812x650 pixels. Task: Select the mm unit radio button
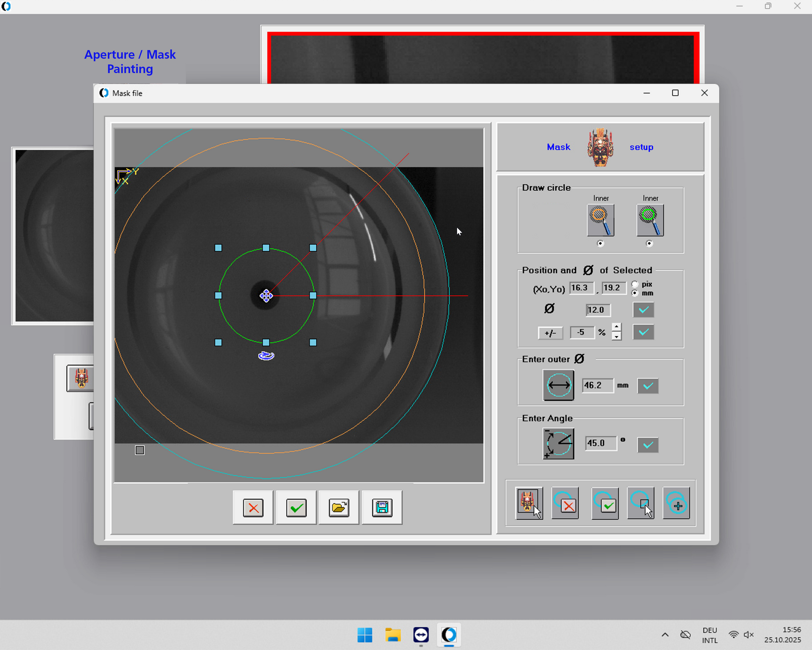(635, 293)
